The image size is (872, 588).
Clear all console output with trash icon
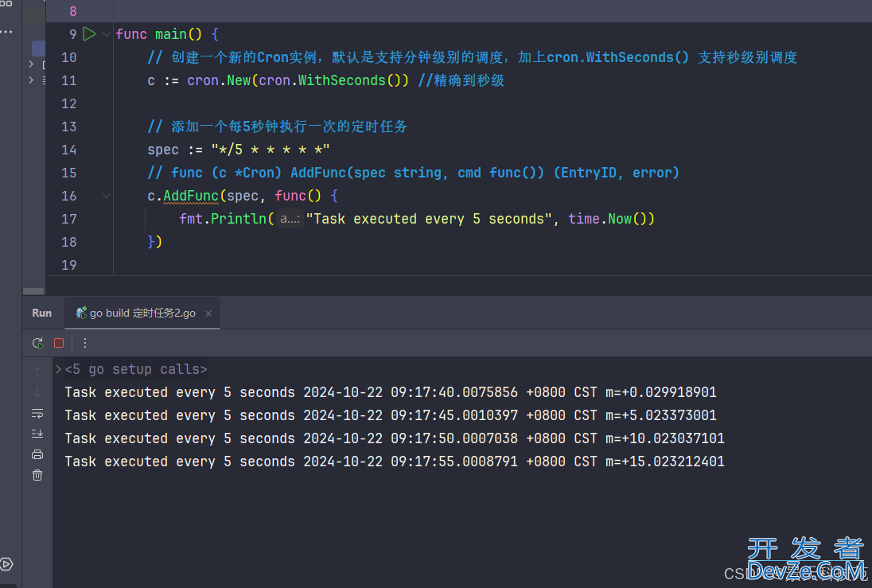pyautogui.click(x=37, y=475)
